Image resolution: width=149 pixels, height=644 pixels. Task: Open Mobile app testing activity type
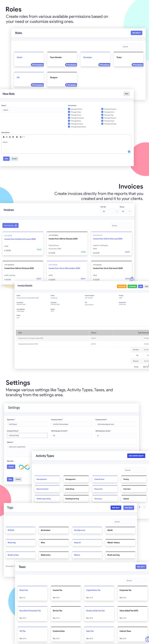pos(47,498)
